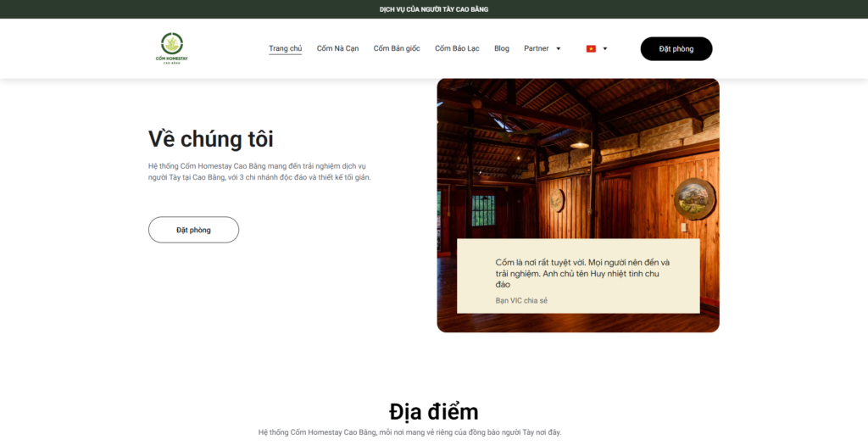Navigate to Cốm Bảo Lạc
This screenshot has height=446, width=868.
(457, 49)
